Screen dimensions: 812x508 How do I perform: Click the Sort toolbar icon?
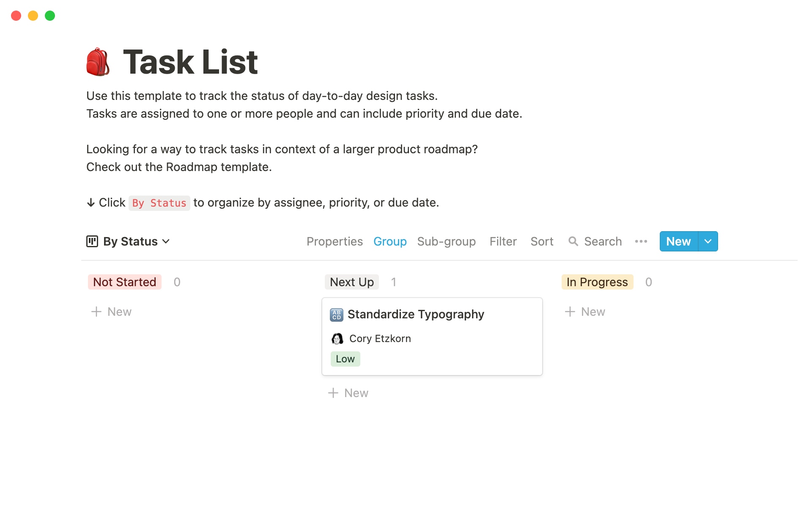[x=542, y=241]
